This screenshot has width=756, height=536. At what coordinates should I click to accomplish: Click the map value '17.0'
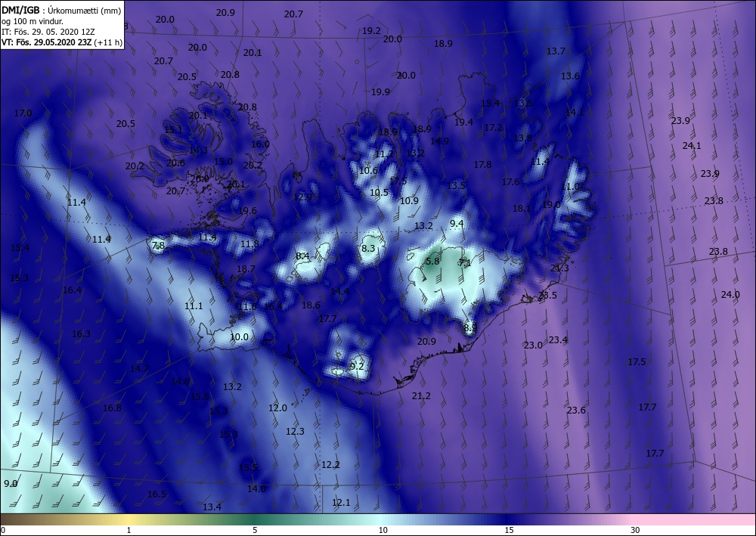tap(23, 113)
